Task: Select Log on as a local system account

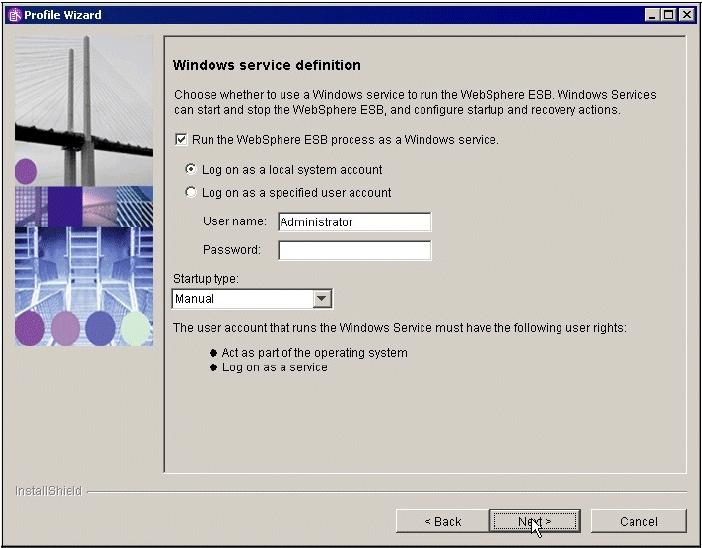Action: (191, 169)
